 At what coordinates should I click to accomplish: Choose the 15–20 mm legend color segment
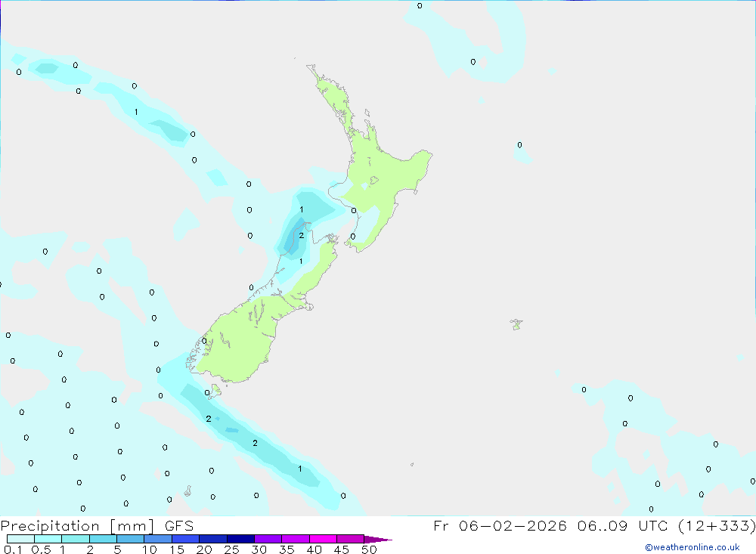click(186, 539)
